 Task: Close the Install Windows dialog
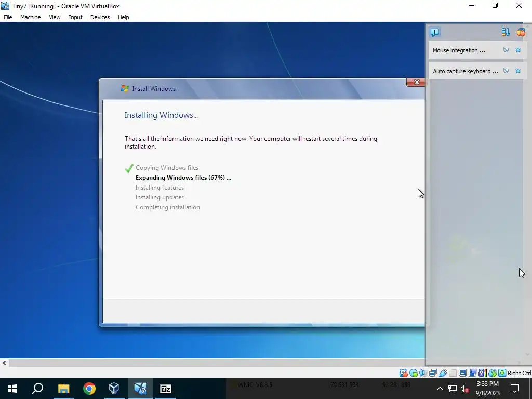(416, 82)
